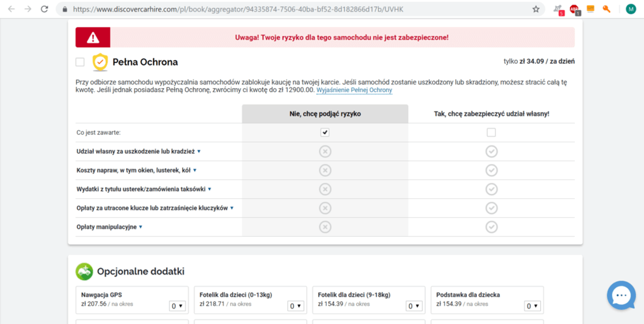
Task: Check the 'Tak, chcę zabezpieczyć' column checkbox
Action: [491, 132]
